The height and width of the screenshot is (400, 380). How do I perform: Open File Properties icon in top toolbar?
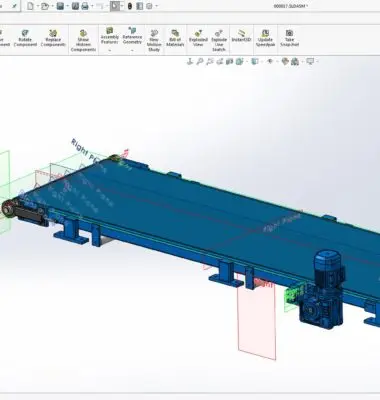[140, 6]
